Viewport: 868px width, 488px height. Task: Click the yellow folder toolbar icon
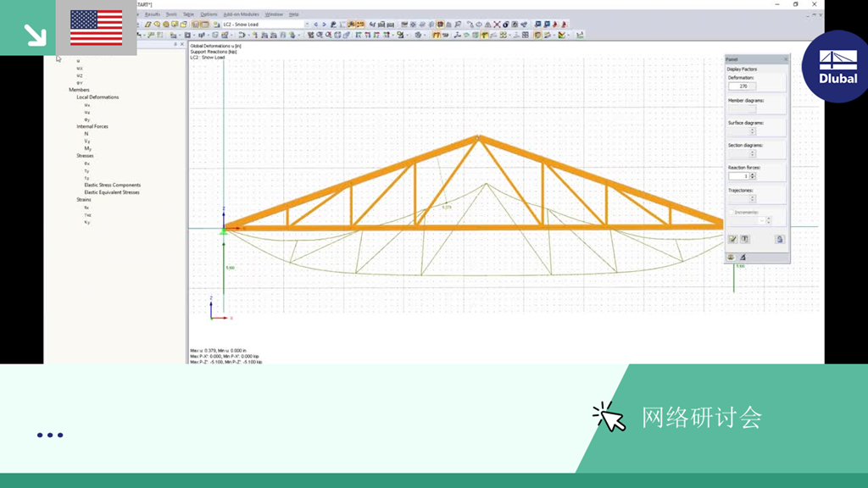pyautogui.click(x=184, y=25)
